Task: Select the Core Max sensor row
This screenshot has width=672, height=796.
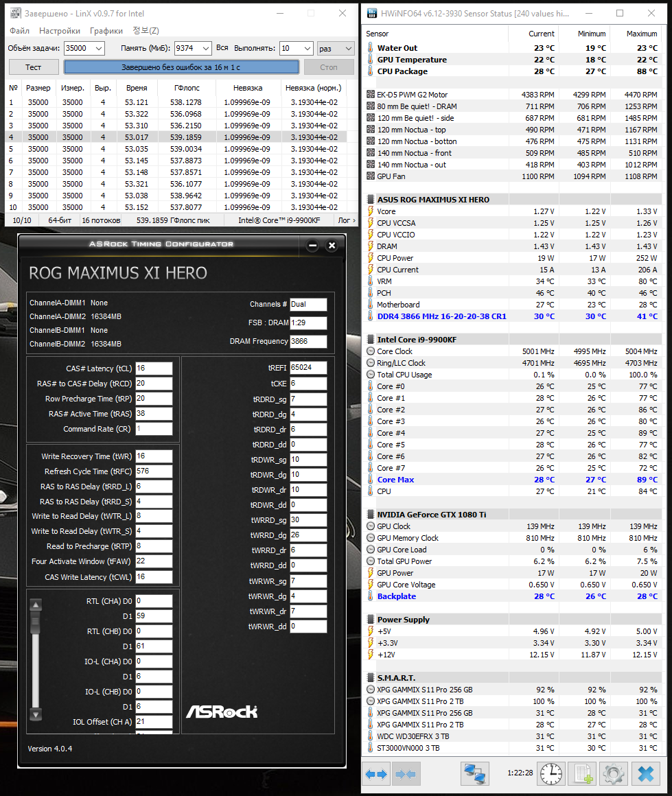Action: (x=513, y=480)
